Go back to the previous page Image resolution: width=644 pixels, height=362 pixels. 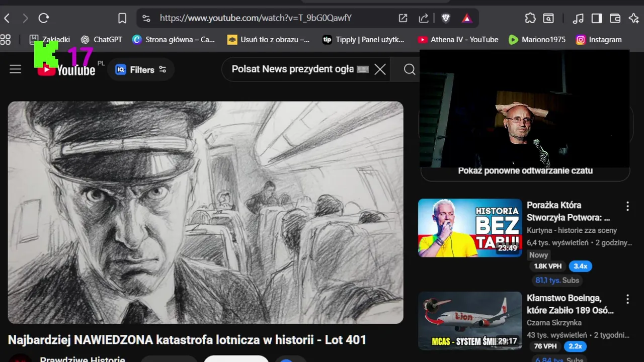pyautogui.click(x=7, y=19)
